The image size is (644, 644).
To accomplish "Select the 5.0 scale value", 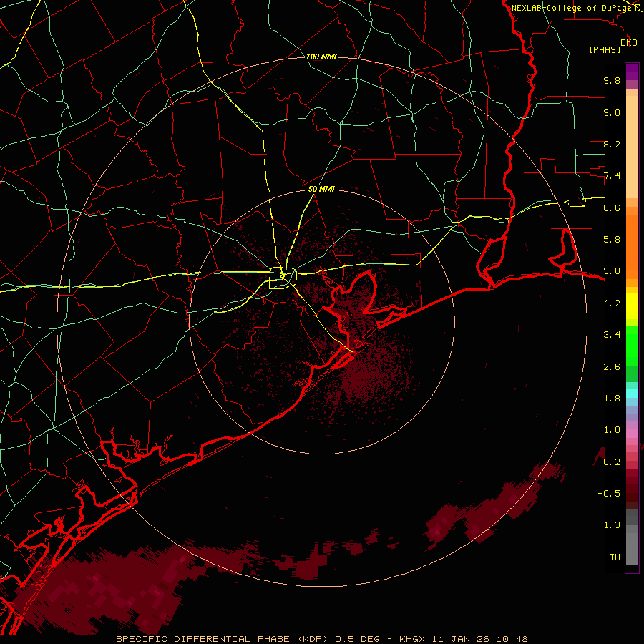I will pos(612,271).
